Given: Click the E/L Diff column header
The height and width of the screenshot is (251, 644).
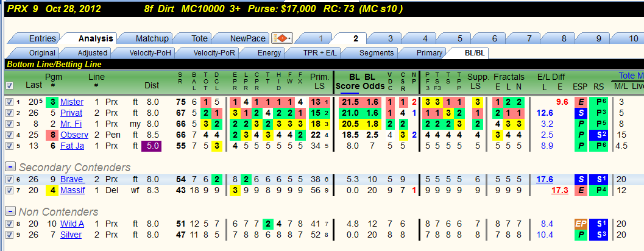Looking at the screenshot, I should pyautogui.click(x=551, y=77).
